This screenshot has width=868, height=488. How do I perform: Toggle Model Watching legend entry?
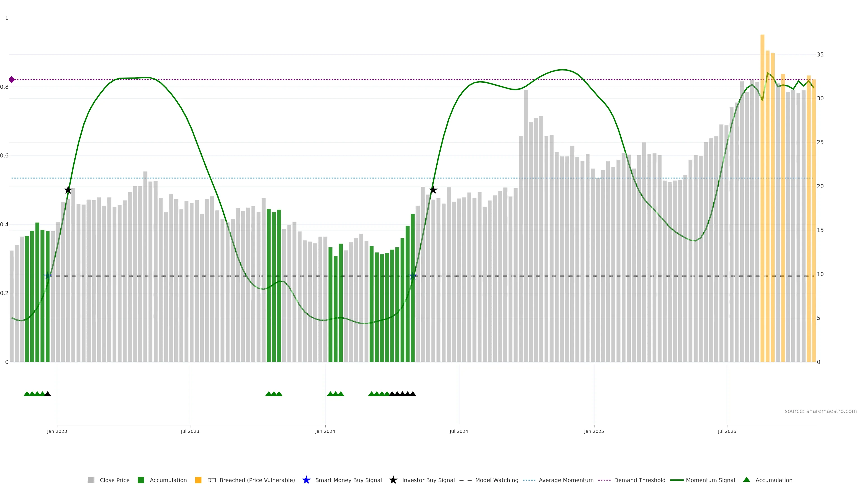point(497,480)
